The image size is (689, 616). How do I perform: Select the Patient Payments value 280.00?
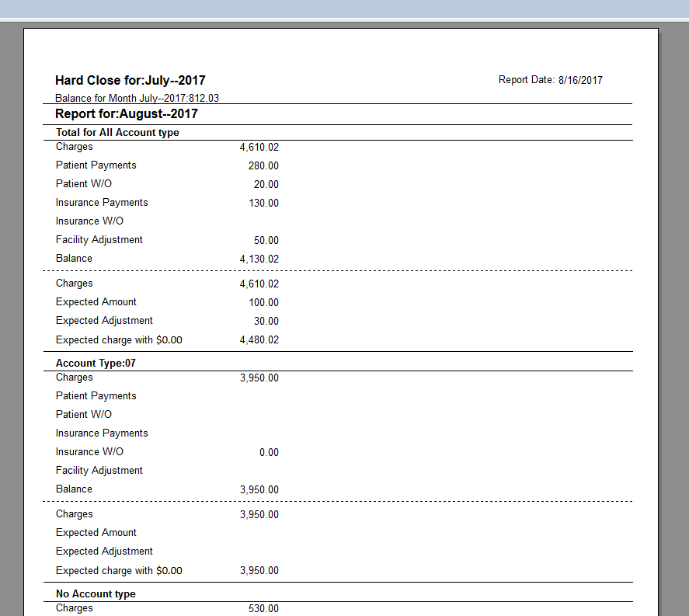tap(263, 165)
